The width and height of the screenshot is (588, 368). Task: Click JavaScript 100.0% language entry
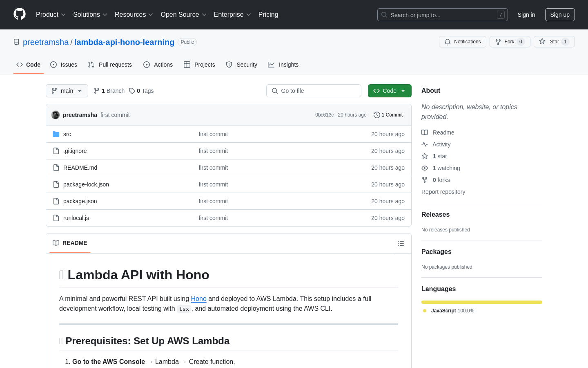click(x=448, y=311)
